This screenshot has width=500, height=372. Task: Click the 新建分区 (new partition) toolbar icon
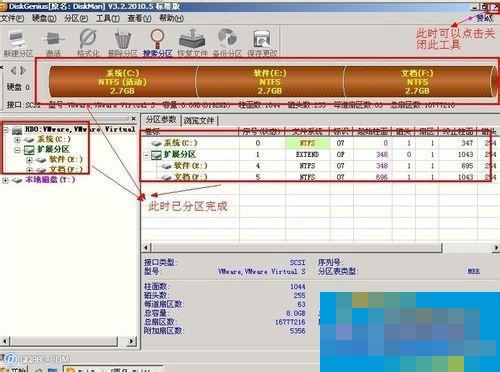(x=17, y=39)
